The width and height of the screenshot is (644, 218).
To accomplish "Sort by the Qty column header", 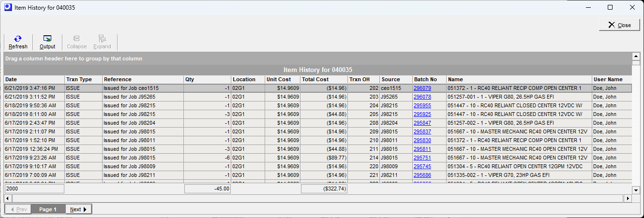I will coord(207,79).
